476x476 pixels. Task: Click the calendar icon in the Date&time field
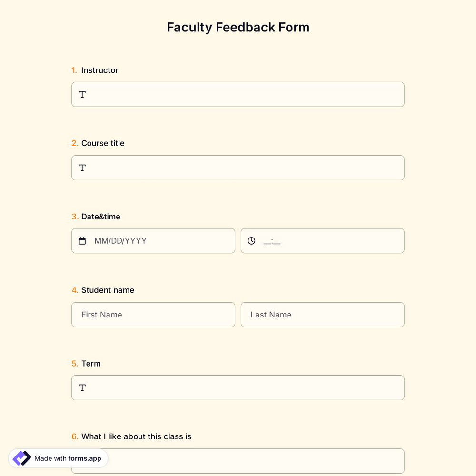tap(82, 240)
